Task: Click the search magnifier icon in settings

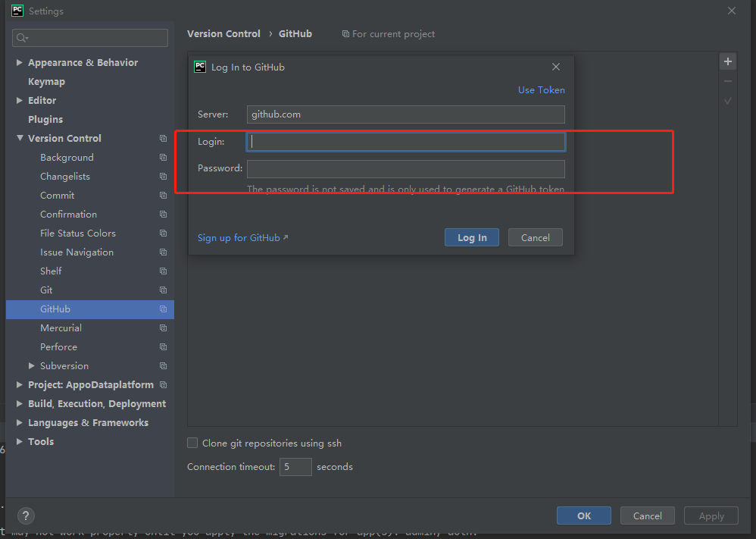Action: pos(22,38)
